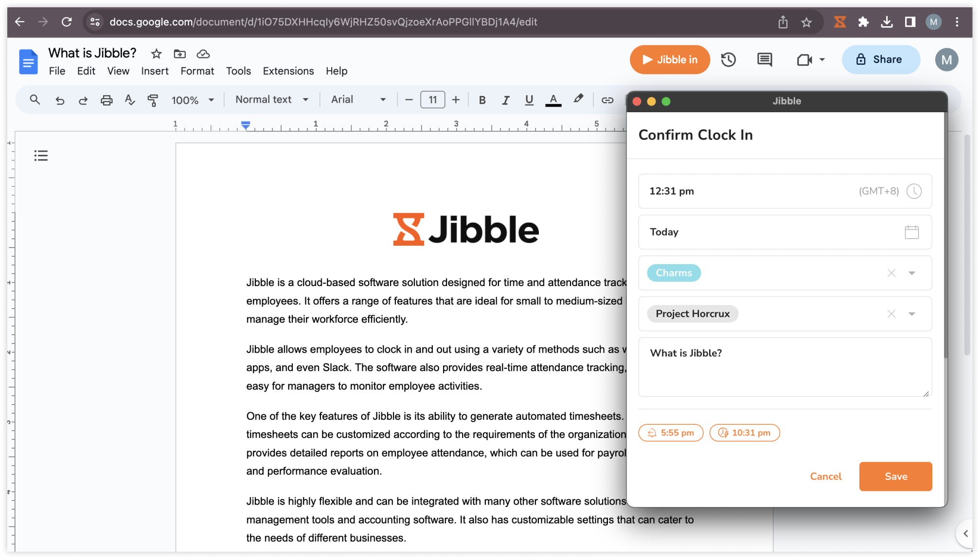Open the highlight color pen
Image resolution: width=980 pixels, height=559 pixels.
coord(578,99)
